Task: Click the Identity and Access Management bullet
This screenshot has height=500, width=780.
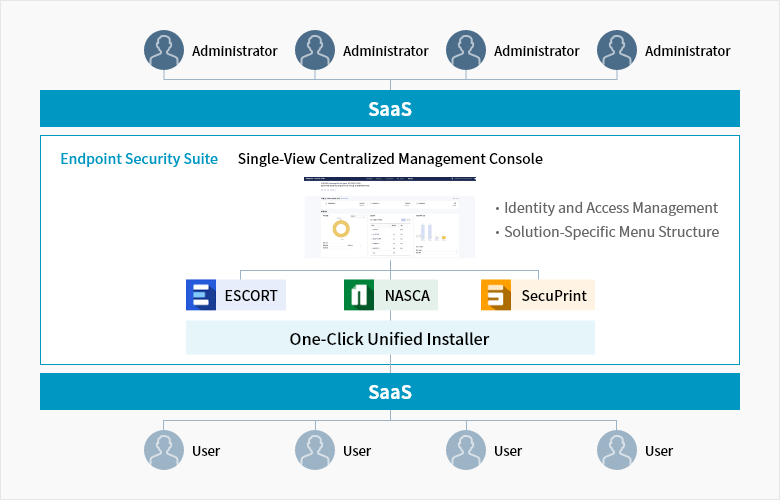Action: click(x=610, y=208)
